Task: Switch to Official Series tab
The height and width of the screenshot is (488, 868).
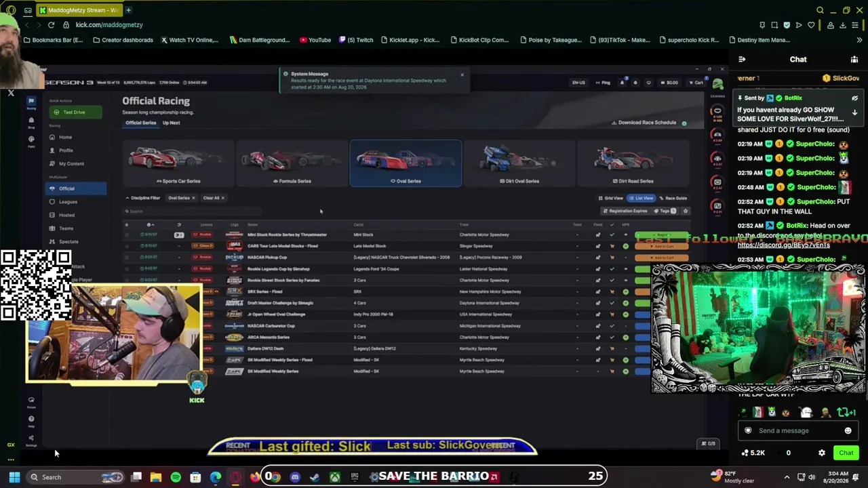Action: pyautogui.click(x=140, y=123)
